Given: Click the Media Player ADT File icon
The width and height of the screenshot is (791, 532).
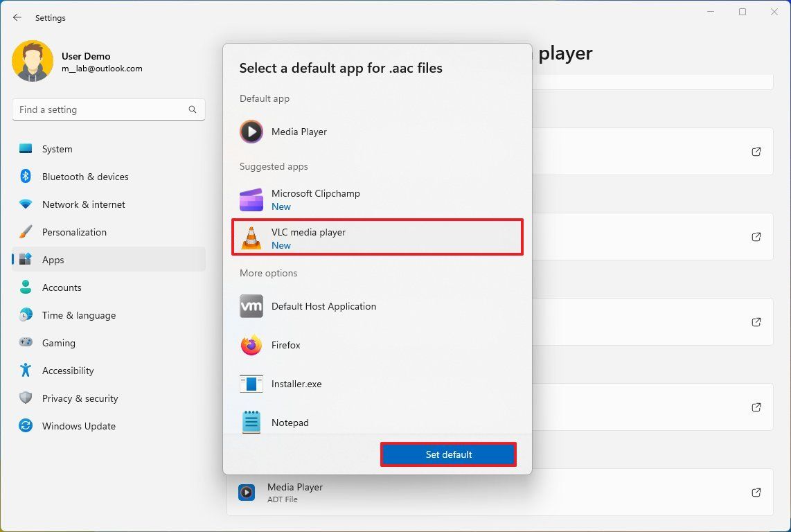Looking at the screenshot, I should [247, 492].
